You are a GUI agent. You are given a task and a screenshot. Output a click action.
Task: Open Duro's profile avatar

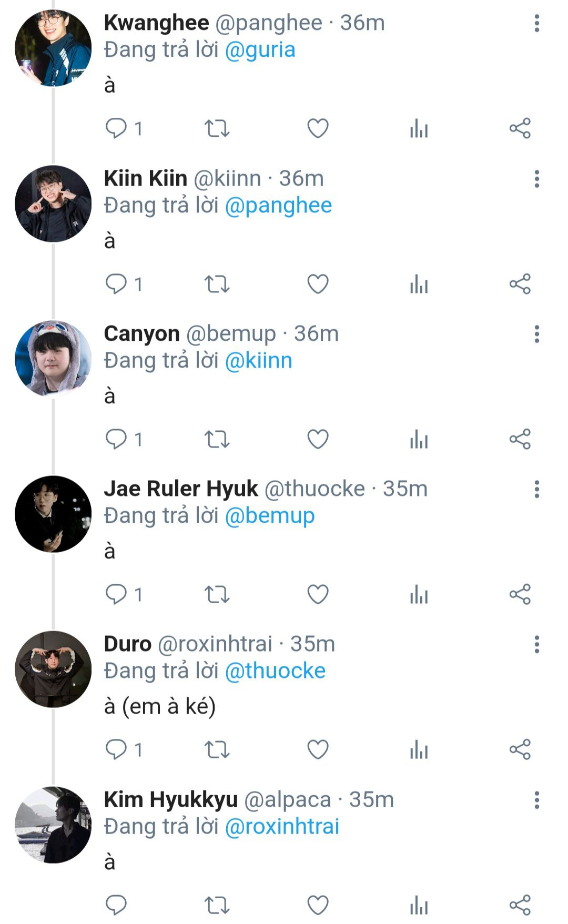(53, 669)
